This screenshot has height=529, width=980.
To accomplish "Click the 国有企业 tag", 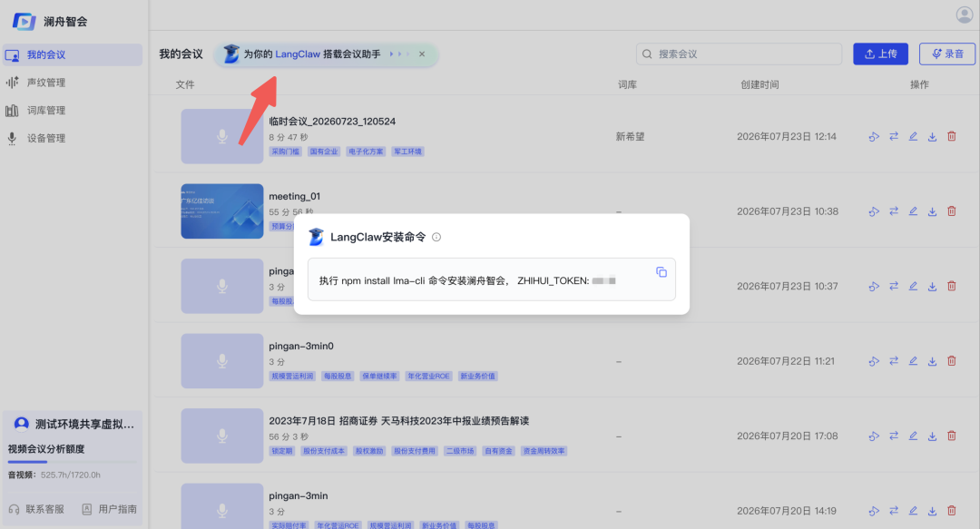I will [x=324, y=152].
